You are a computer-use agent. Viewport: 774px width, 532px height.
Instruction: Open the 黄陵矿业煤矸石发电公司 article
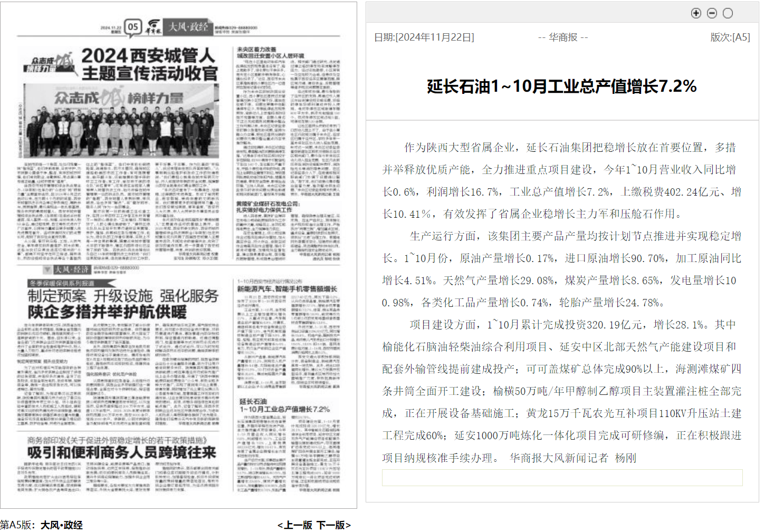pos(268,207)
